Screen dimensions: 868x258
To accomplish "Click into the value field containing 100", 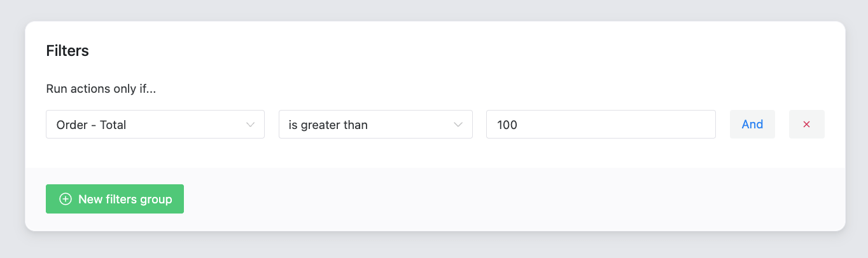I will coord(601,125).
